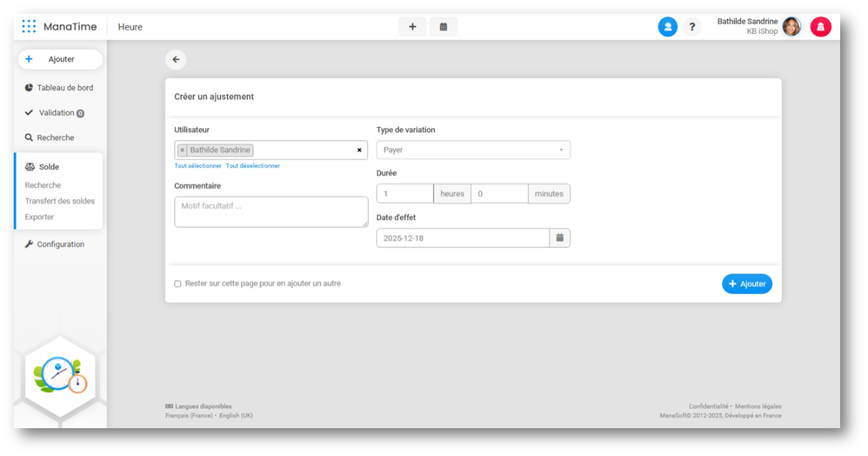Open Configuration in the sidebar
The image size is (868, 456).
click(60, 244)
